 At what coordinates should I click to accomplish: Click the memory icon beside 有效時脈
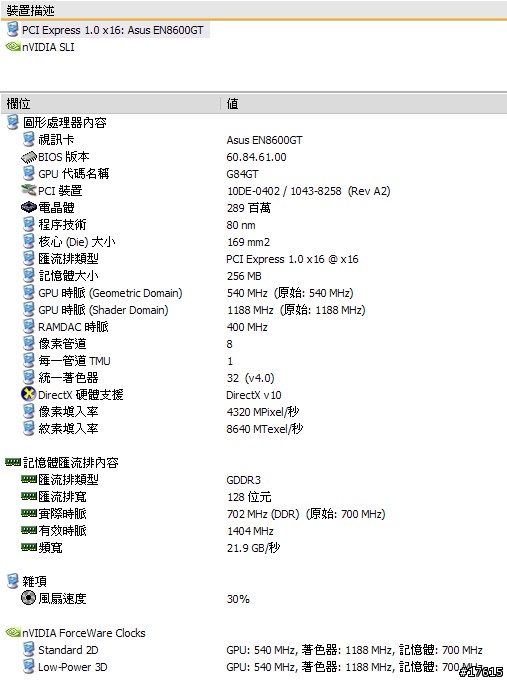pyautogui.click(x=29, y=530)
